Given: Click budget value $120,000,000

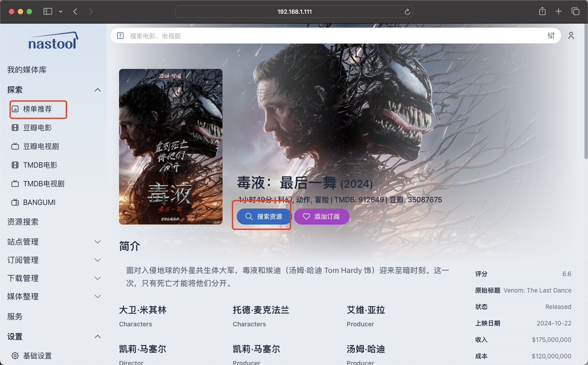Looking at the screenshot, I should click(552, 356).
